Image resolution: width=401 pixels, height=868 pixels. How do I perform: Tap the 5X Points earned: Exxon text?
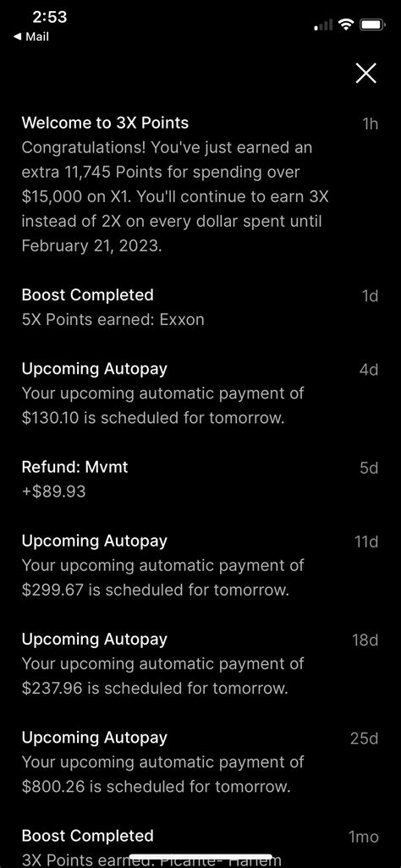click(113, 320)
